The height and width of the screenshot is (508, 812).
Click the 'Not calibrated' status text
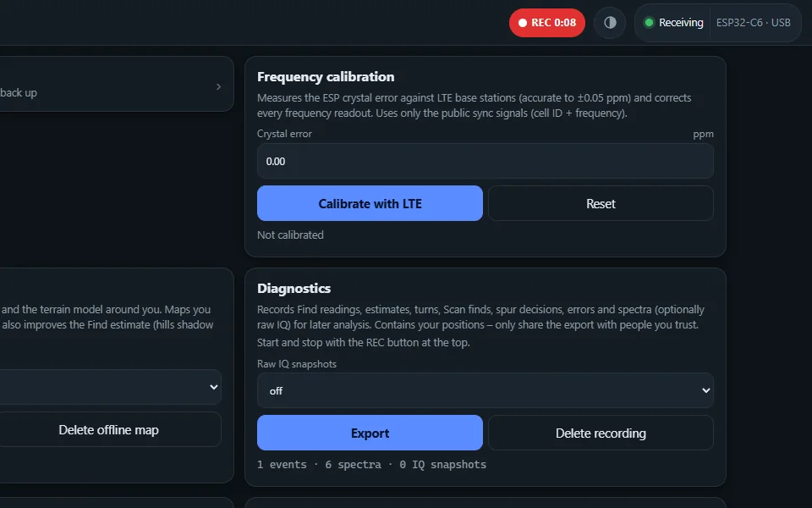[290, 235]
